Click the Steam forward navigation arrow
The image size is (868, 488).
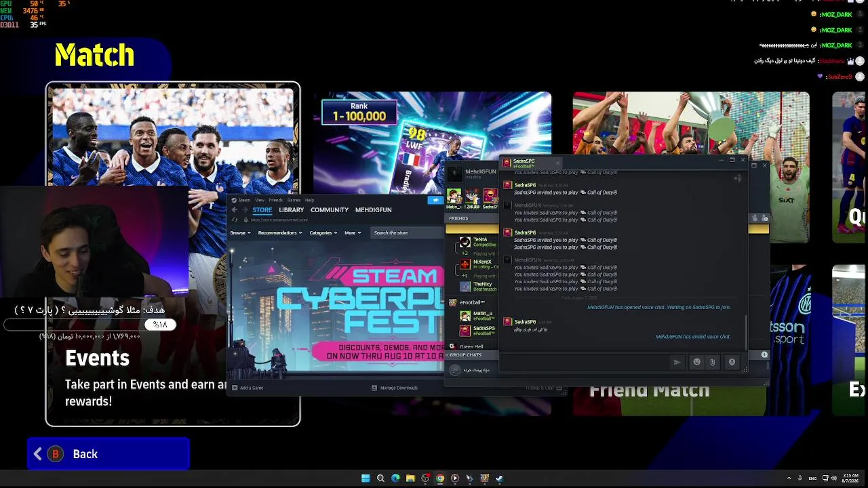244,210
